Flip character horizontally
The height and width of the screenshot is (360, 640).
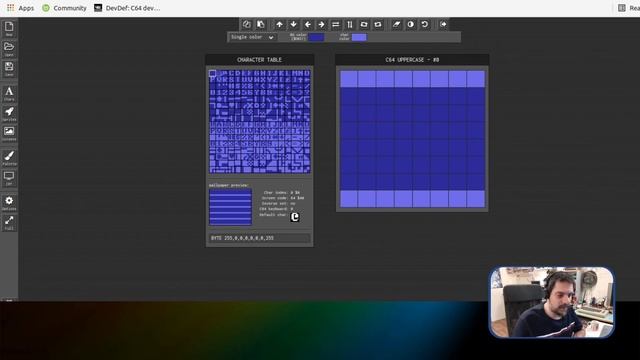336,24
